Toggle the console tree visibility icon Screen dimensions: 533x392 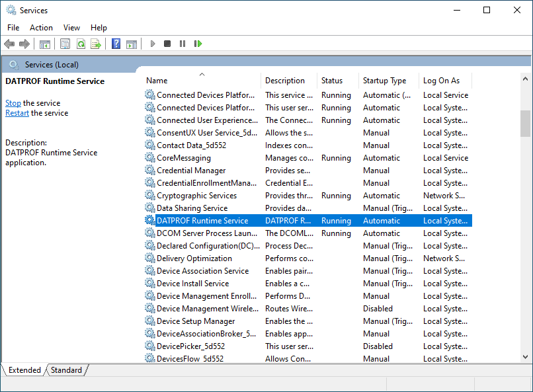point(44,44)
